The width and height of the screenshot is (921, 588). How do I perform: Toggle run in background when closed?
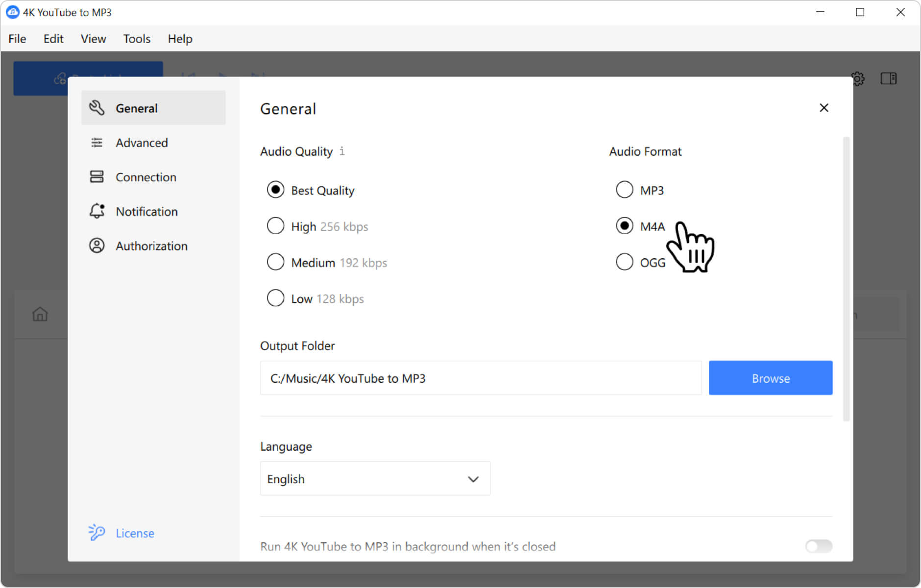point(819,546)
